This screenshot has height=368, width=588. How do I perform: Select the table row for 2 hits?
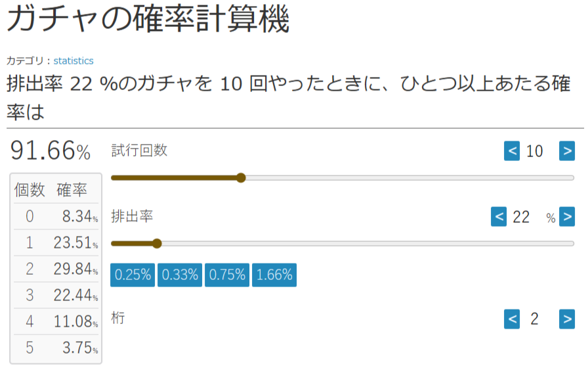click(56, 269)
